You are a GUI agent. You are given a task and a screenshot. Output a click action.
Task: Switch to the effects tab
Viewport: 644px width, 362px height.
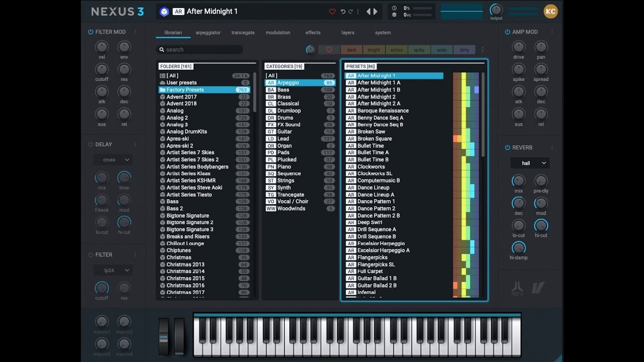pyautogui.click(x=313, y=33)
